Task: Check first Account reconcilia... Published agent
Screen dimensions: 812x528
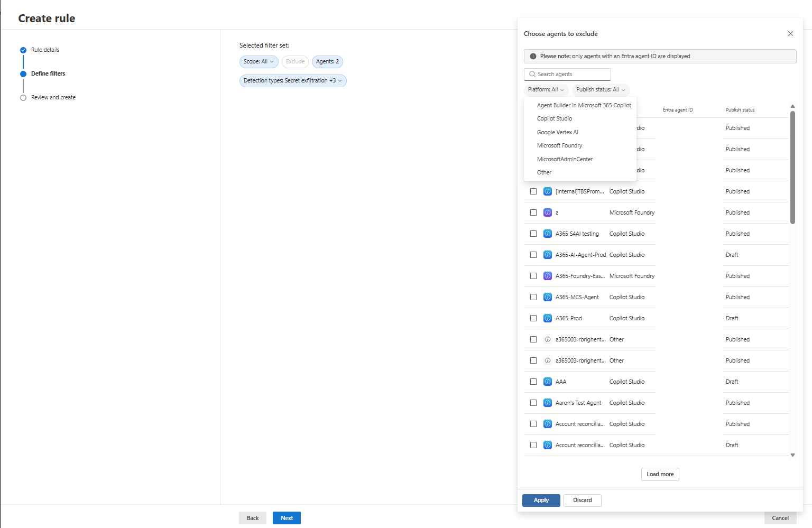Action: 533,424
